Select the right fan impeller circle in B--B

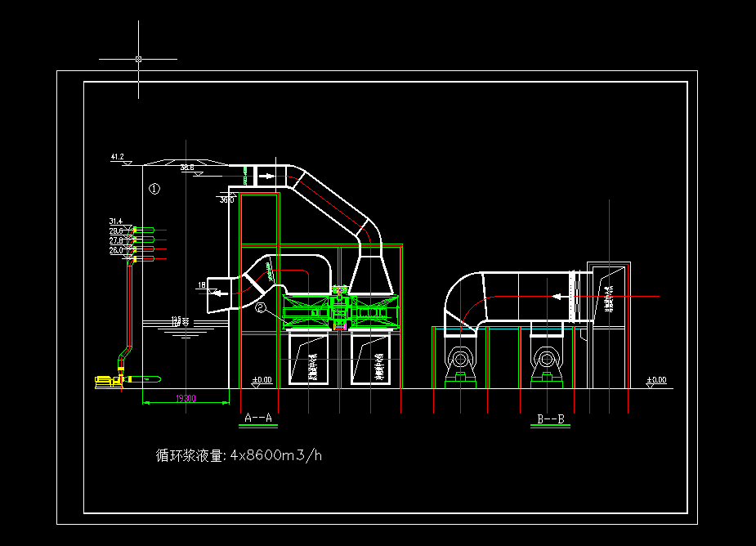tap(548, 357)
